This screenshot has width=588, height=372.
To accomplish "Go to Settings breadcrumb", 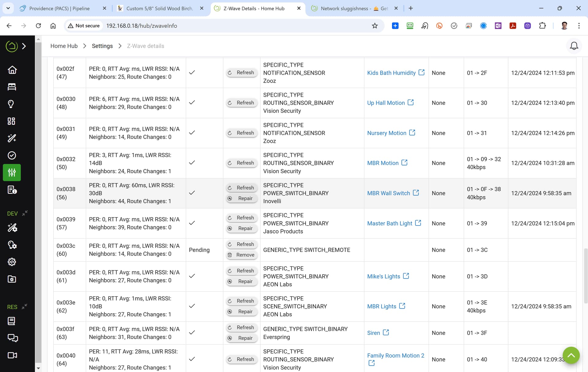I will (102, 46).
